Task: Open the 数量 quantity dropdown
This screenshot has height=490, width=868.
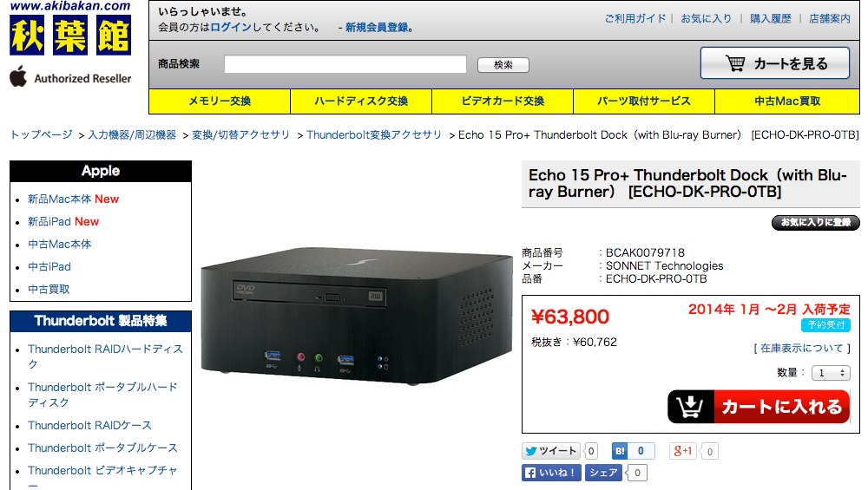Action: point(831,373)
